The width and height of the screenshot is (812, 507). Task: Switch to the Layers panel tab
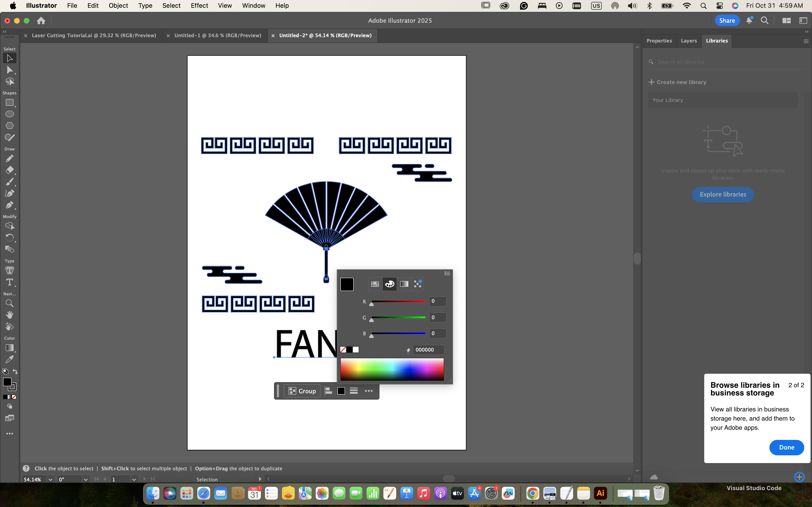tap(689, 41)
